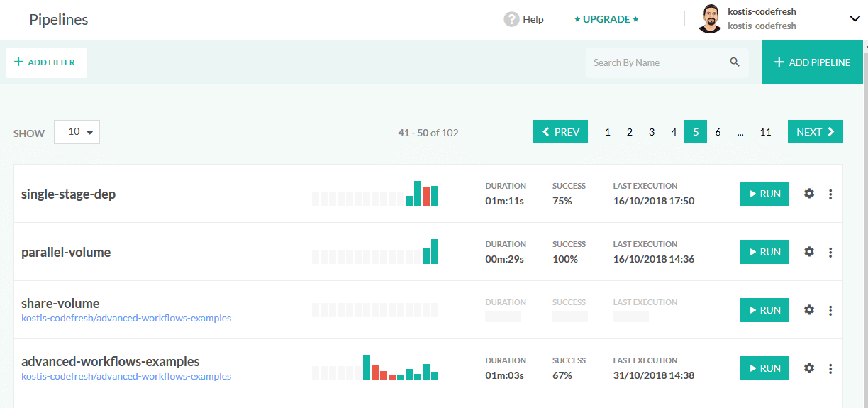
Task: Open three-dot menu for single-stage-dep
Action: [830, 194]
